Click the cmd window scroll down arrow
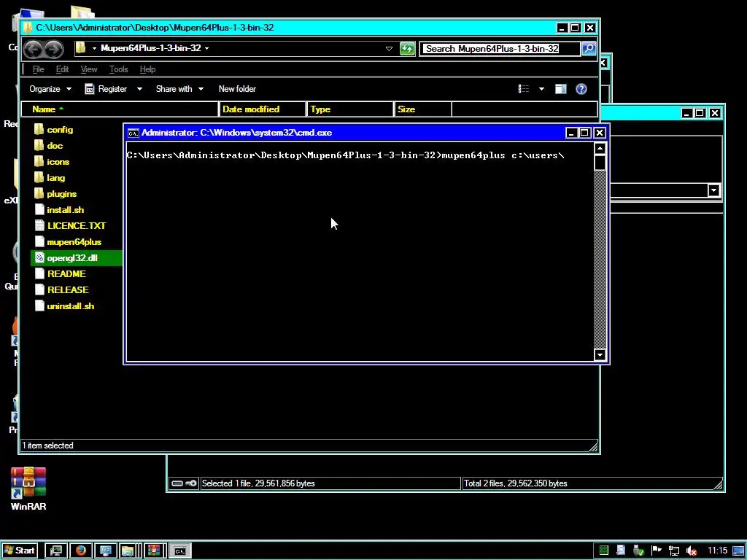The image size is (747, 560). (x=600, y=355)
